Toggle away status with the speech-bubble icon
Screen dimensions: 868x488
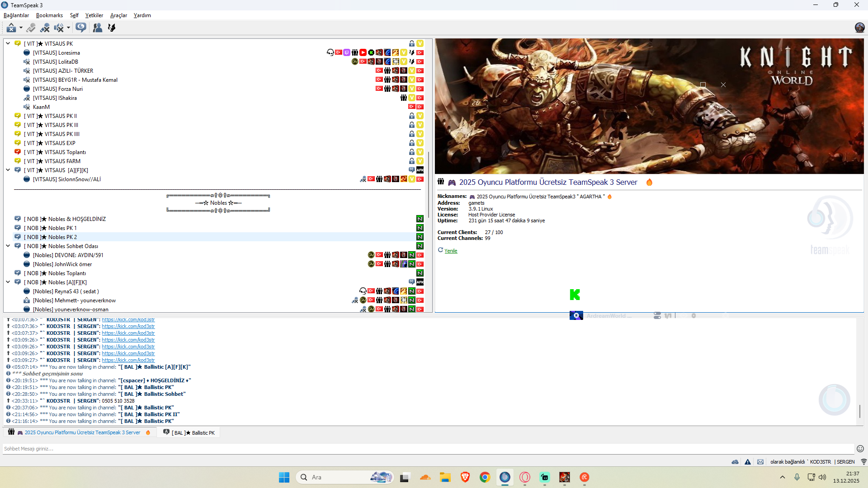coord(81,28)
